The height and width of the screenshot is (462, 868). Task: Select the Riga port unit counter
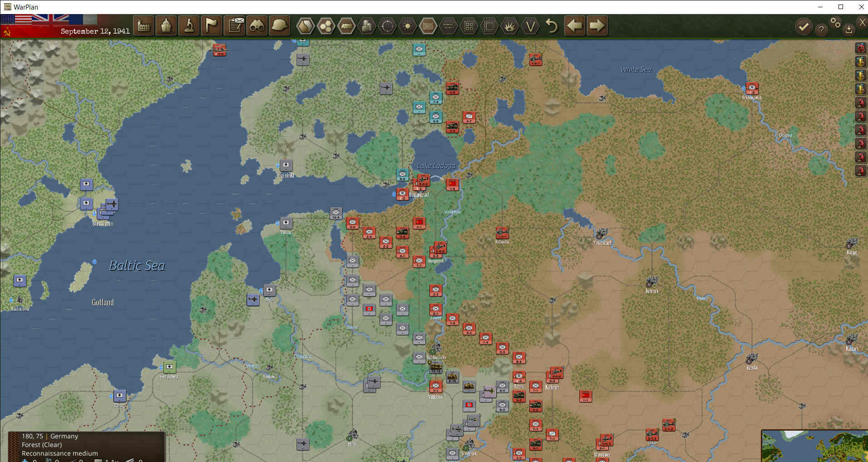pos(270,290)
